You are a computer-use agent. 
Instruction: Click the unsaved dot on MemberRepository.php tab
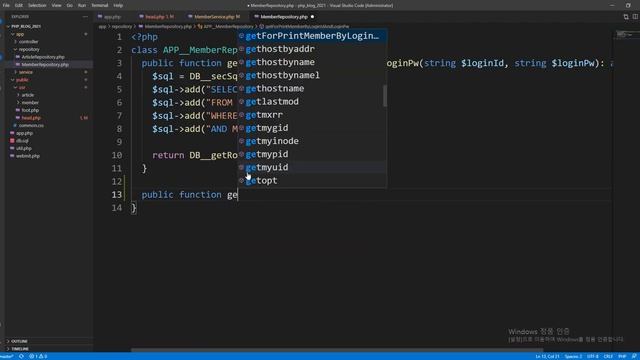tap(312, 17)
